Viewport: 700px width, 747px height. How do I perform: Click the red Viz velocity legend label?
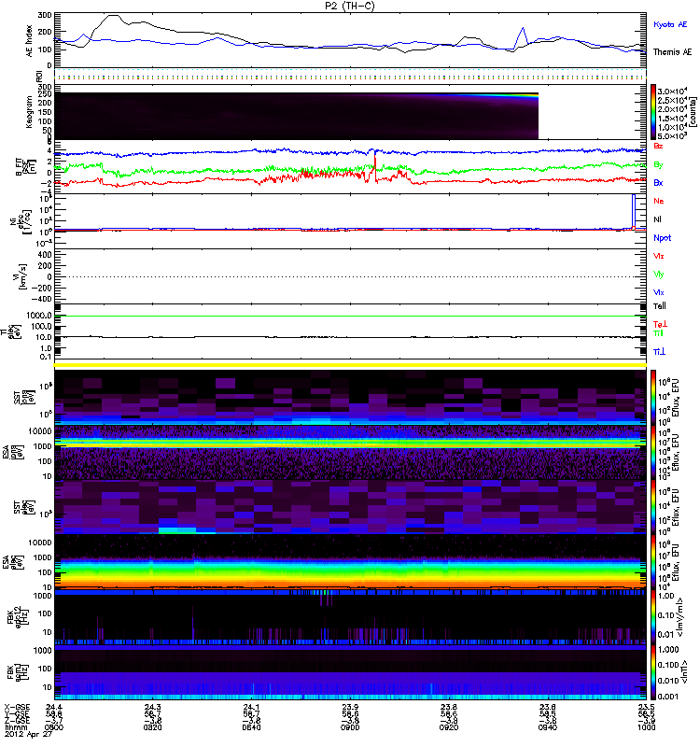click(x=659, y=255)
